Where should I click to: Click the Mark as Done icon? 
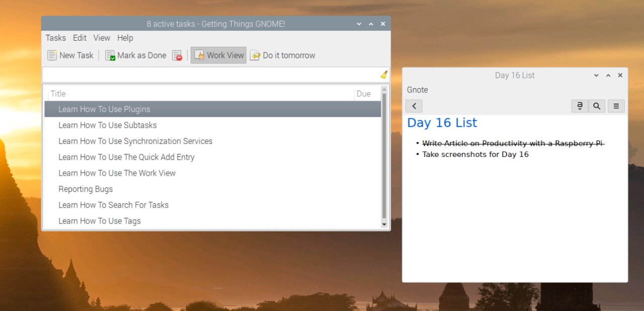tap(110, 55)
